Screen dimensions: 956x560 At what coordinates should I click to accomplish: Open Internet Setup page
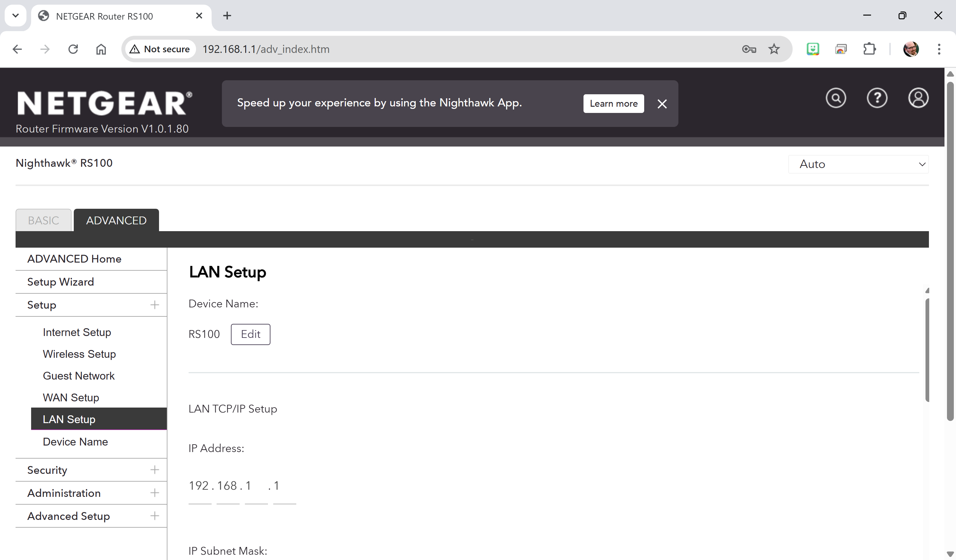[77, 332]
